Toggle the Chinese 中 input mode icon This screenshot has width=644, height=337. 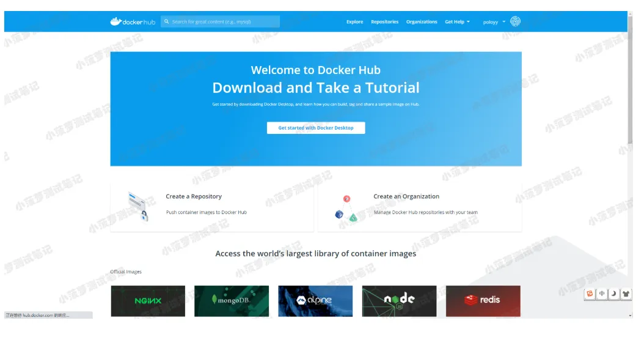(602, 294)
